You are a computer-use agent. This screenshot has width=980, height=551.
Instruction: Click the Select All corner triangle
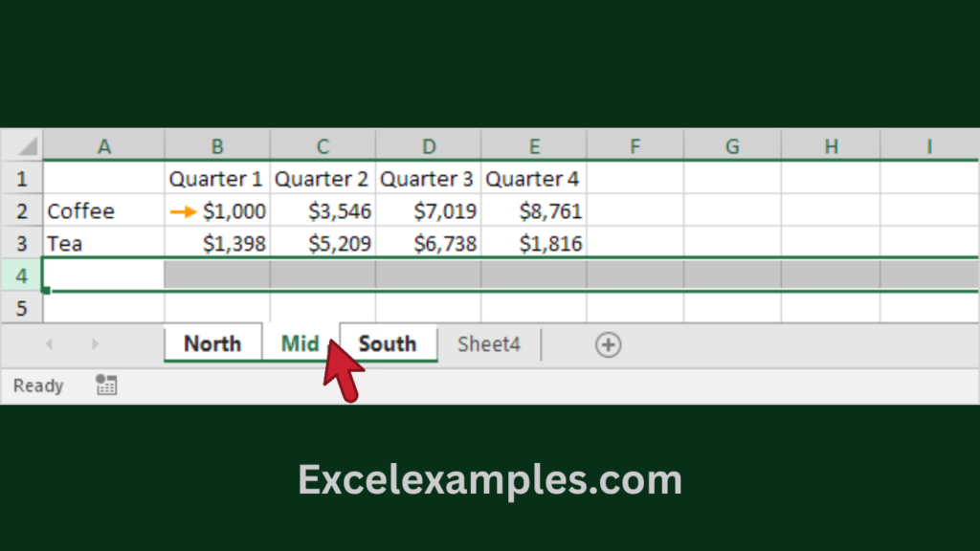pos(28,147)
